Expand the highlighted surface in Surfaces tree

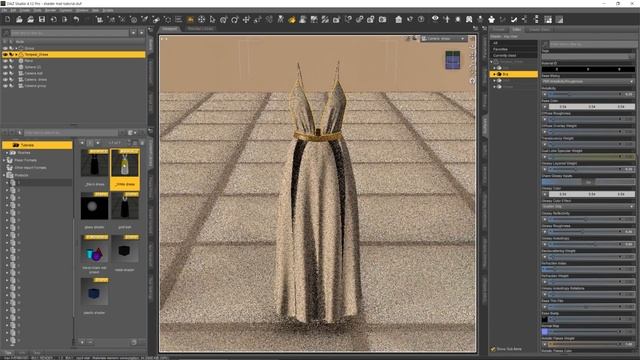(x=494, y=74)
